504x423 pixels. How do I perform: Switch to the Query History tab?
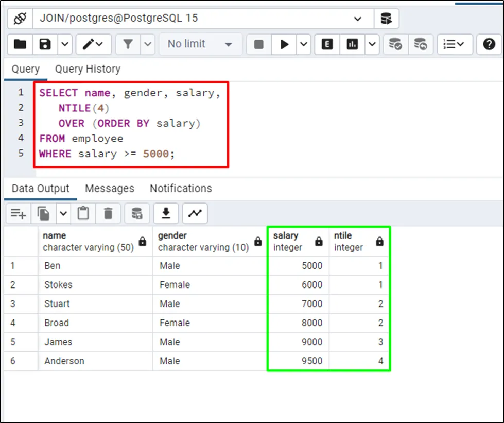[88, 69]
